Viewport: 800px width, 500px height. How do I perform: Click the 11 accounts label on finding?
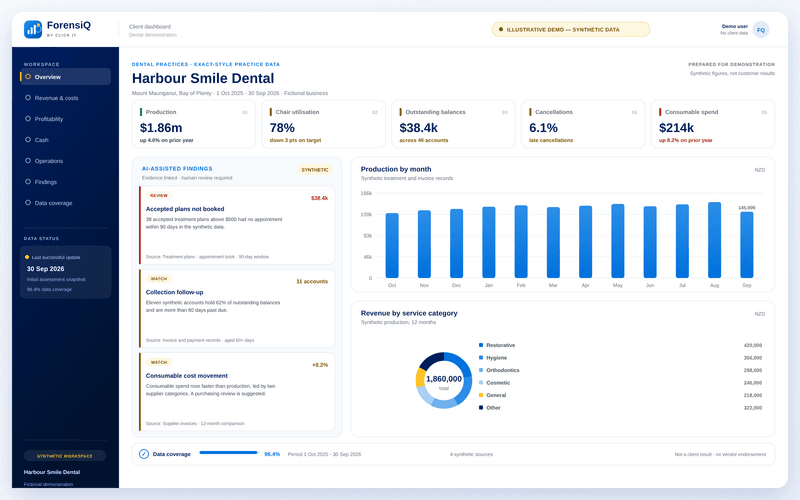click(312, 281)
